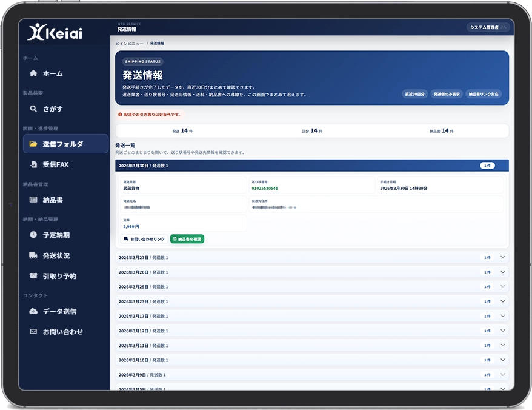Click the tracking number 91025520541

click(x=265, y=188)
